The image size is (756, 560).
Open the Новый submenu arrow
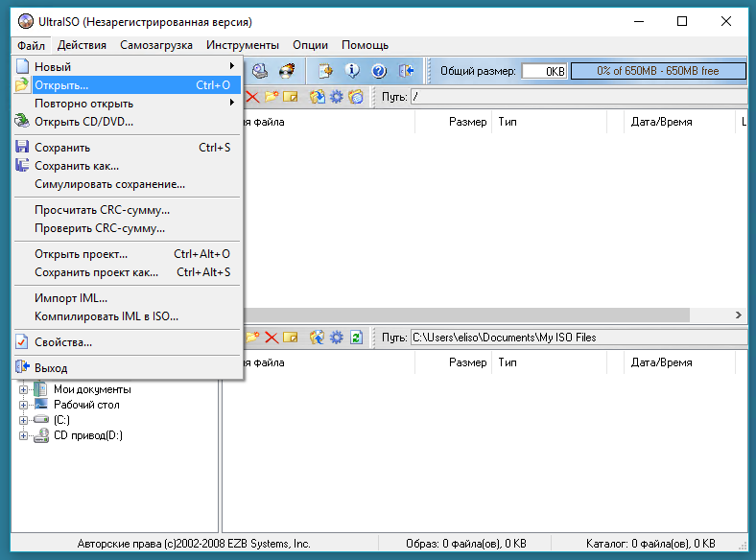232,66
